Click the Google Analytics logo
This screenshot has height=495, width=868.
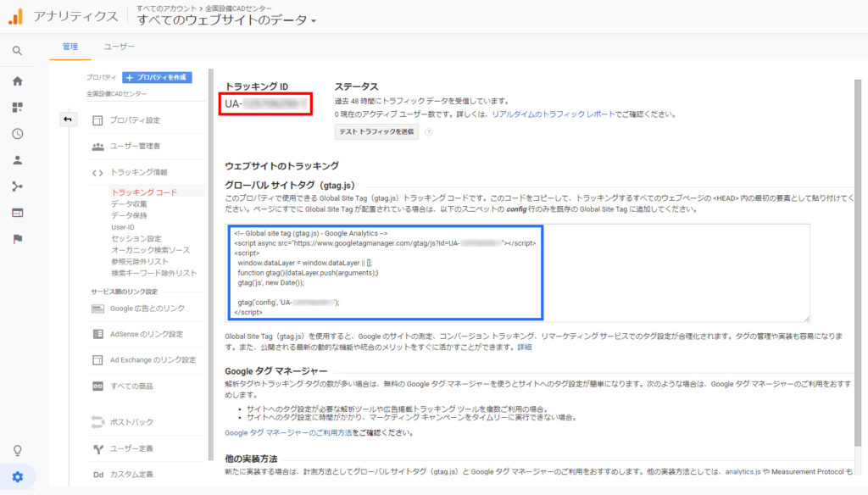[15, 17]
